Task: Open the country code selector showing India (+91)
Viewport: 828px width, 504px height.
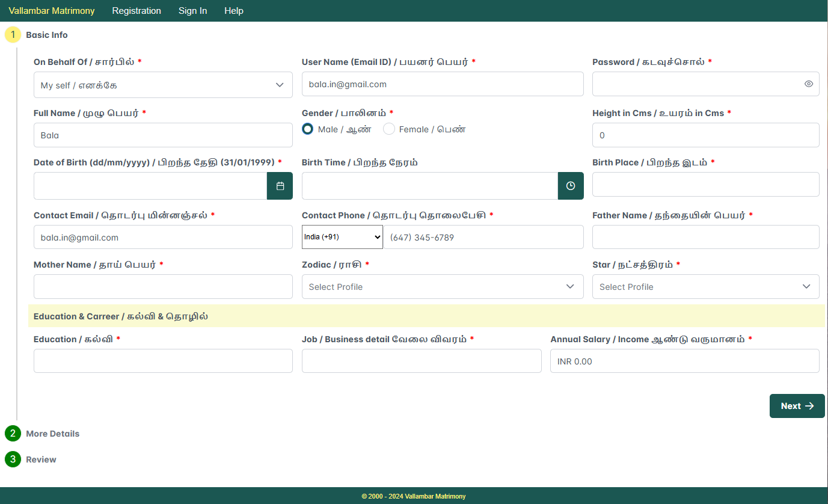Action: (342, 236)
